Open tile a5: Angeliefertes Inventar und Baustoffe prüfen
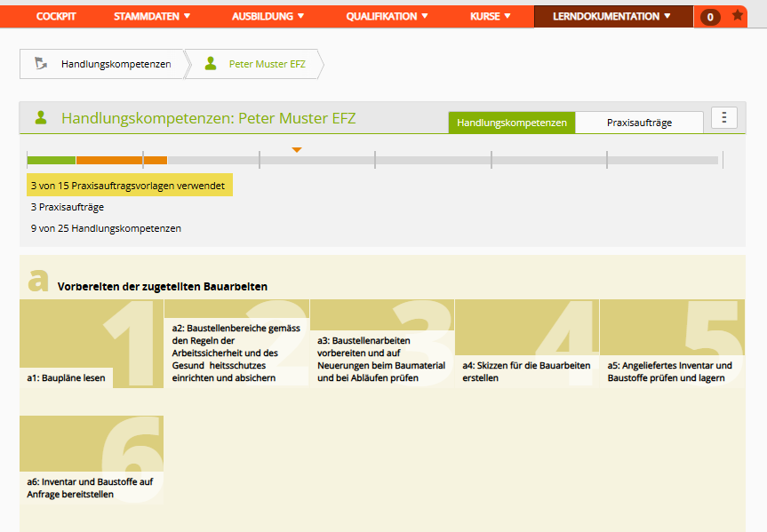The image size is (767, 532). [672, 344]
